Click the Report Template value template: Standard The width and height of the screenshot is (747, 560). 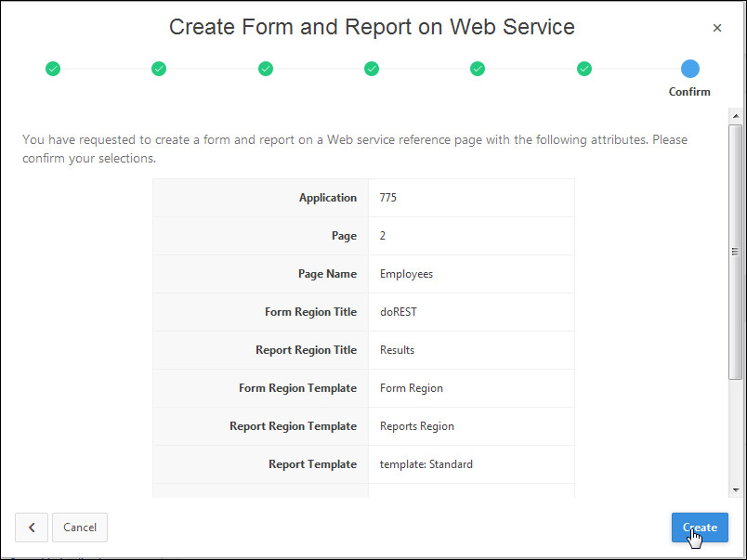[426, 464]
